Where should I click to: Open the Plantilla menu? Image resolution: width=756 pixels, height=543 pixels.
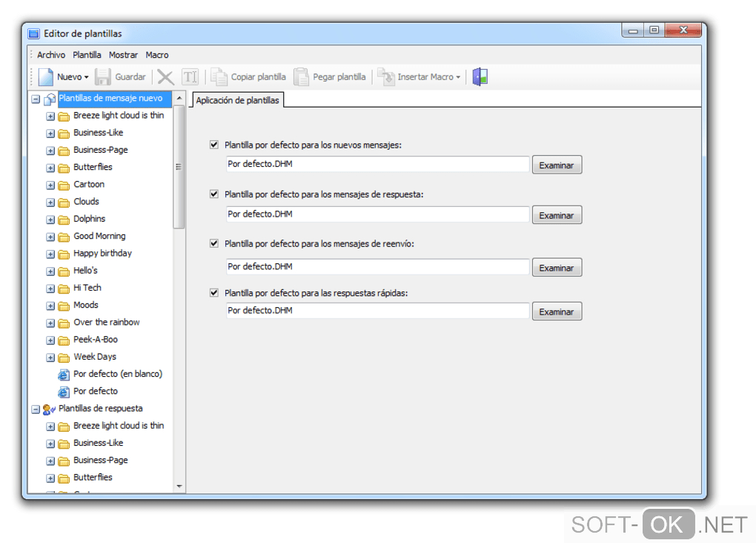click(x=87, y=55)
